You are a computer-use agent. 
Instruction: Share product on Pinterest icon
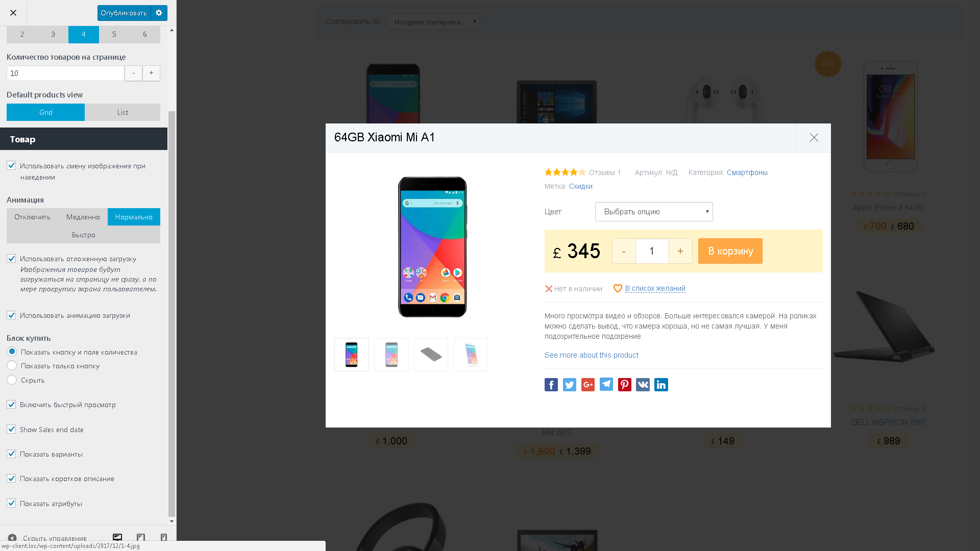(624, 385)
